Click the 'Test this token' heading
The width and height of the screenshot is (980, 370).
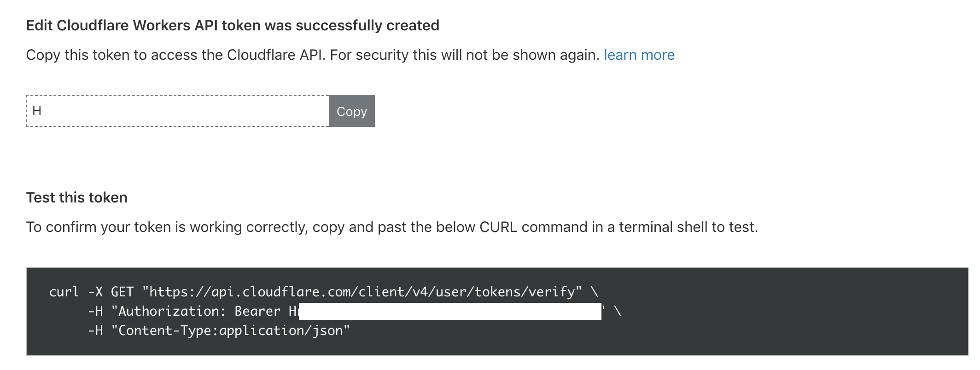[77, 197]
